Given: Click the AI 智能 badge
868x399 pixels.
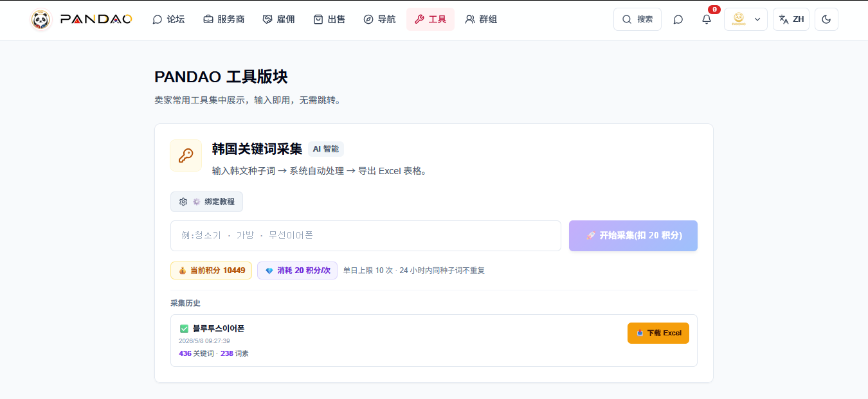Looking at the screenshot, I should pyautogui.click(x=326, y=149).
